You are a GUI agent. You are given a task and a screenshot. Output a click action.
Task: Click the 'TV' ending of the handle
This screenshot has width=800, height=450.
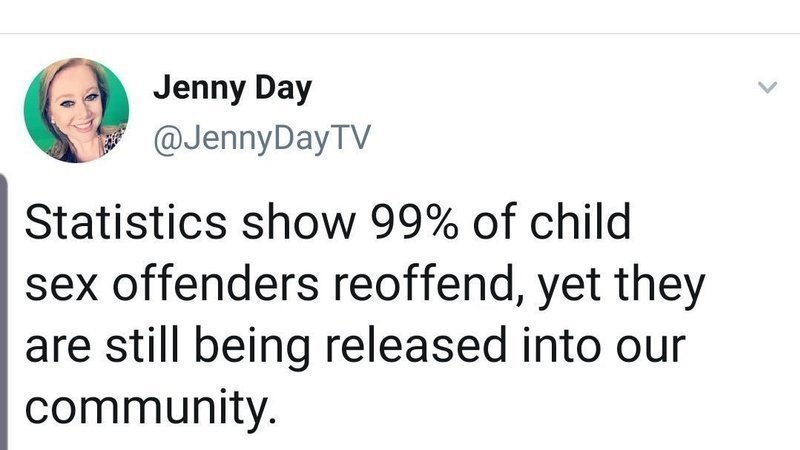(350, 137)
